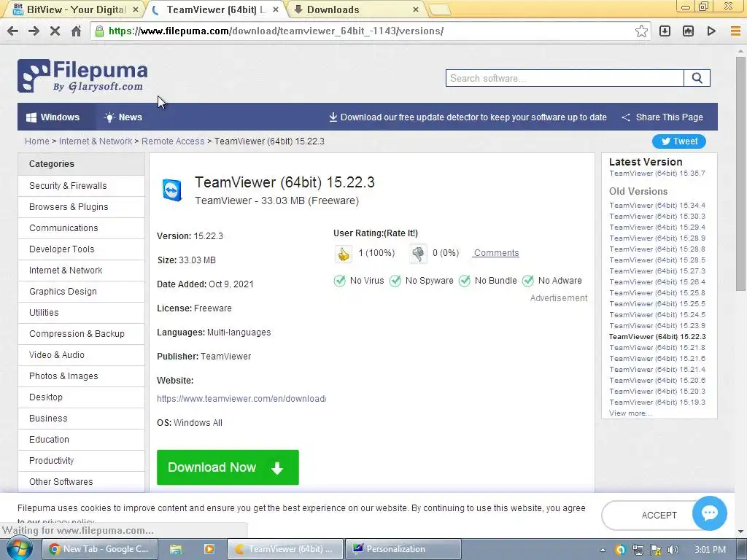
Task: Click the Action Center flag tray icon
Action: pyautogui.click(x=656, y=550)
